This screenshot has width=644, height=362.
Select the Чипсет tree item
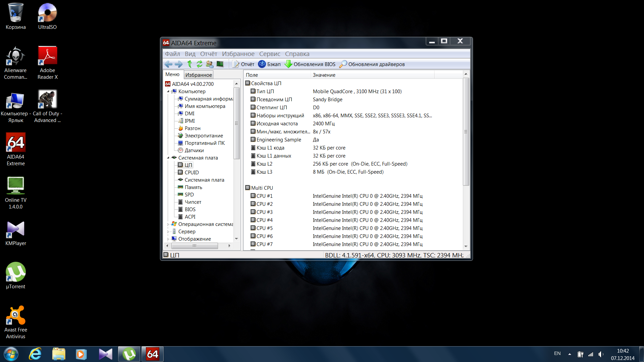(x=190, y=202)
